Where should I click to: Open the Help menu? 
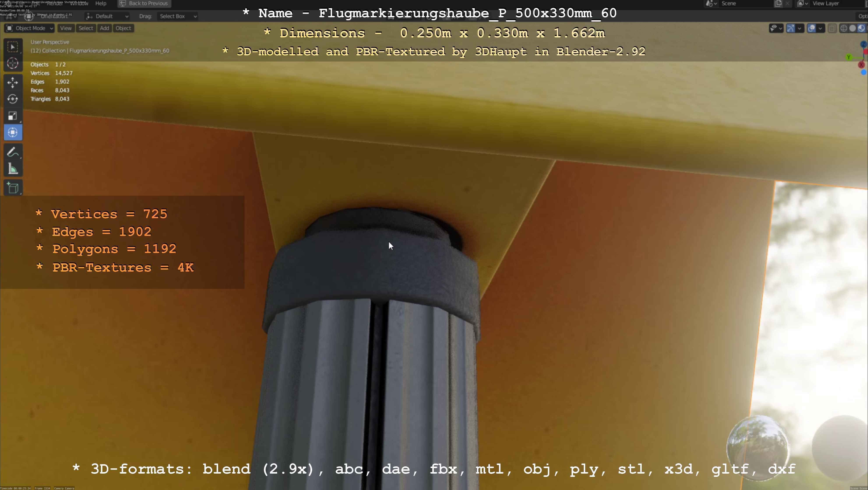[101, 3]
